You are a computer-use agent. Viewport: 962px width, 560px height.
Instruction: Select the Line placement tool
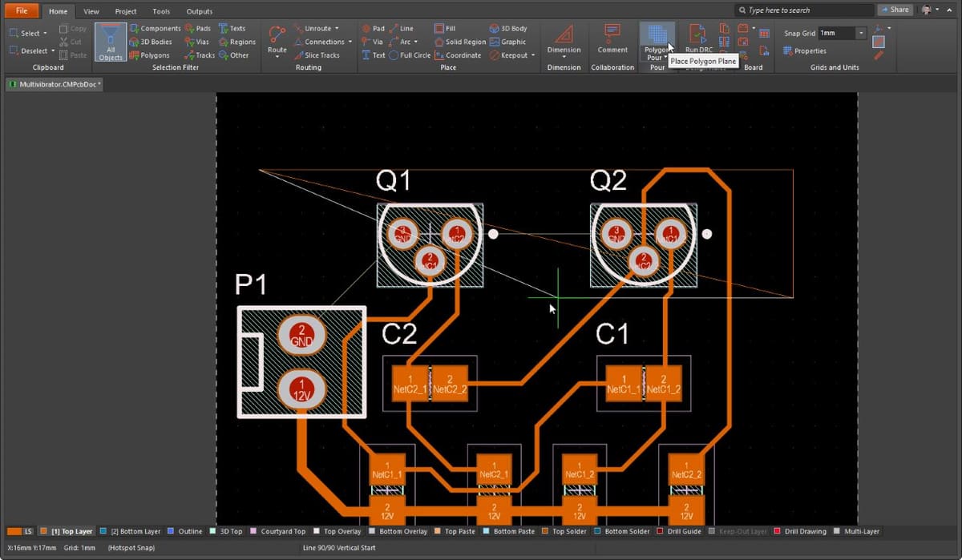pos(401,28)
